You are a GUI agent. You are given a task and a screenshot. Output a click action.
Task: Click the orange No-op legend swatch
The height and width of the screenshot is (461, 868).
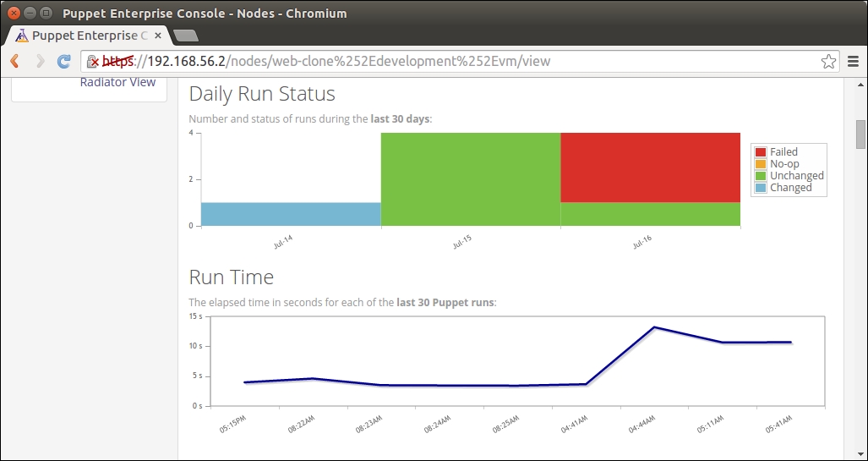pos(761,164)
